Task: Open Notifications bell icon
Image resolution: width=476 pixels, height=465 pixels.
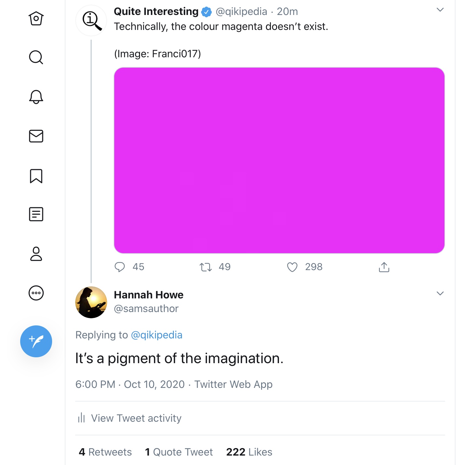Action: 36,97
